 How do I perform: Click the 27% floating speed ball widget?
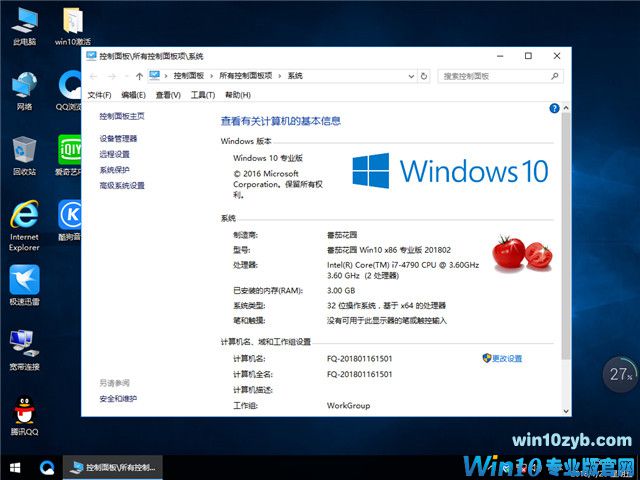pyautogui.click(x=620, y=374)
